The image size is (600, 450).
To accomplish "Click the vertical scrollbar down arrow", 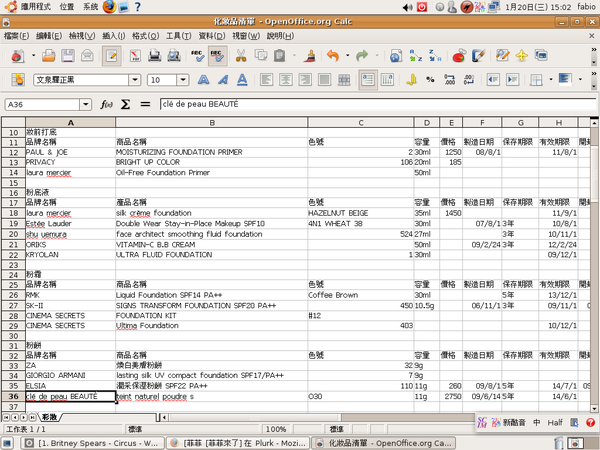I will coord(594,408).
